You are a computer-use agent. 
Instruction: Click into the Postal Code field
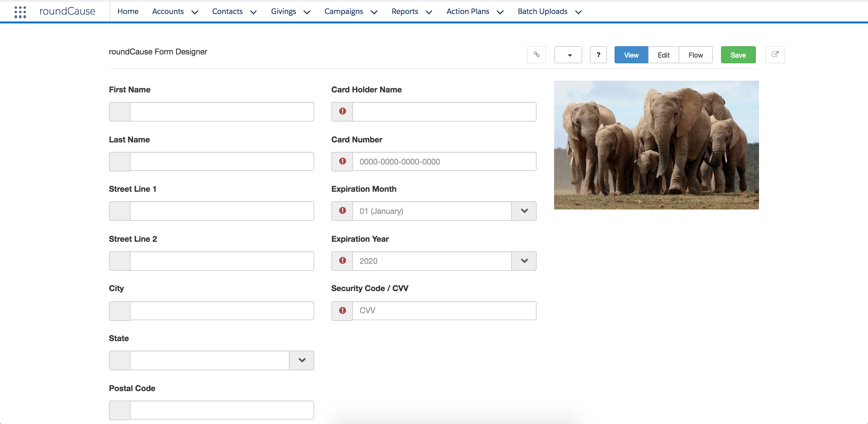point(222,410)
